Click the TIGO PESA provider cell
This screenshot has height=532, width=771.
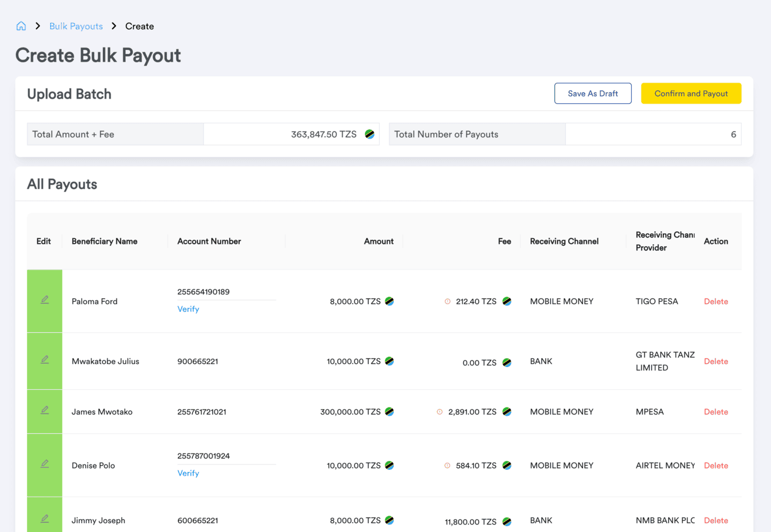pos(657,301)
